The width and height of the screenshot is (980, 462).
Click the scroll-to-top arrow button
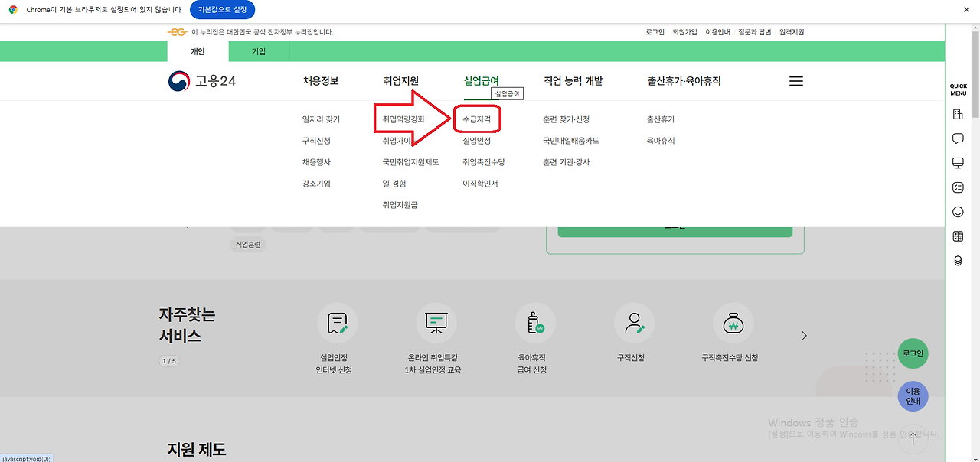[x=913, y=439]
